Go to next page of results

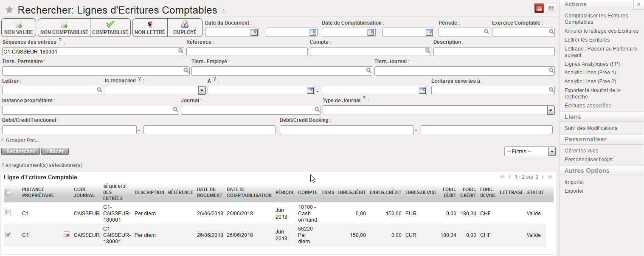(543, 177)
